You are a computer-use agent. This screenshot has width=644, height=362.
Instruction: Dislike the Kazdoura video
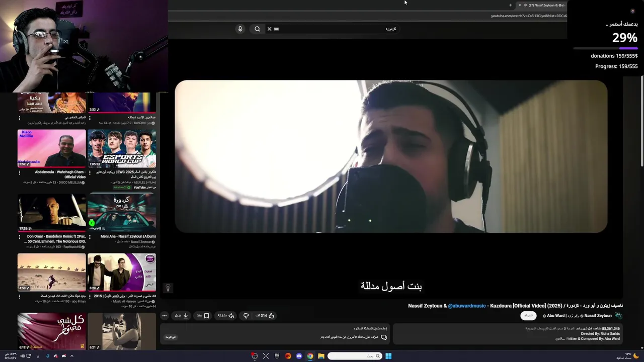click(x=246, y=316)
